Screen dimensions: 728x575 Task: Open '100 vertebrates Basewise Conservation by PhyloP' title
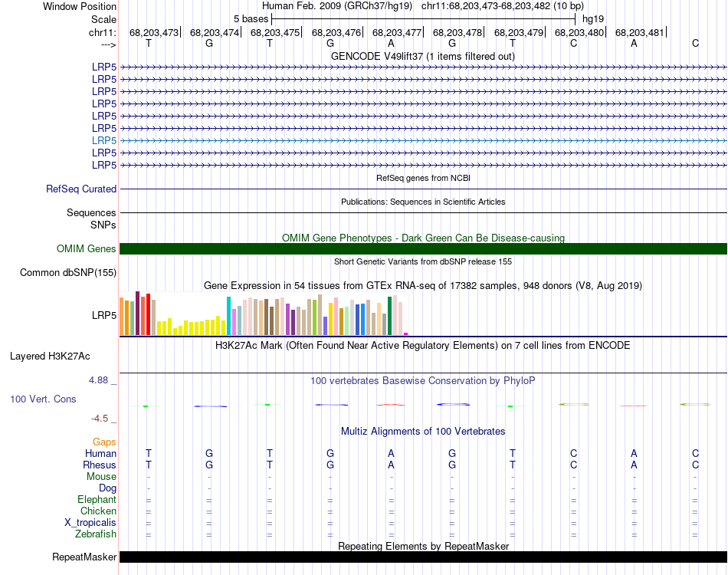point(423,381)
